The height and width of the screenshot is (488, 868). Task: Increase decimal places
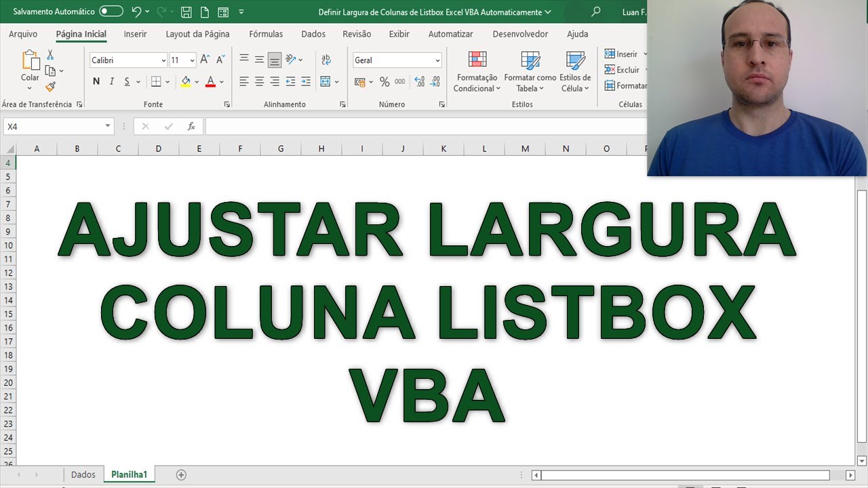click(419, 81)
